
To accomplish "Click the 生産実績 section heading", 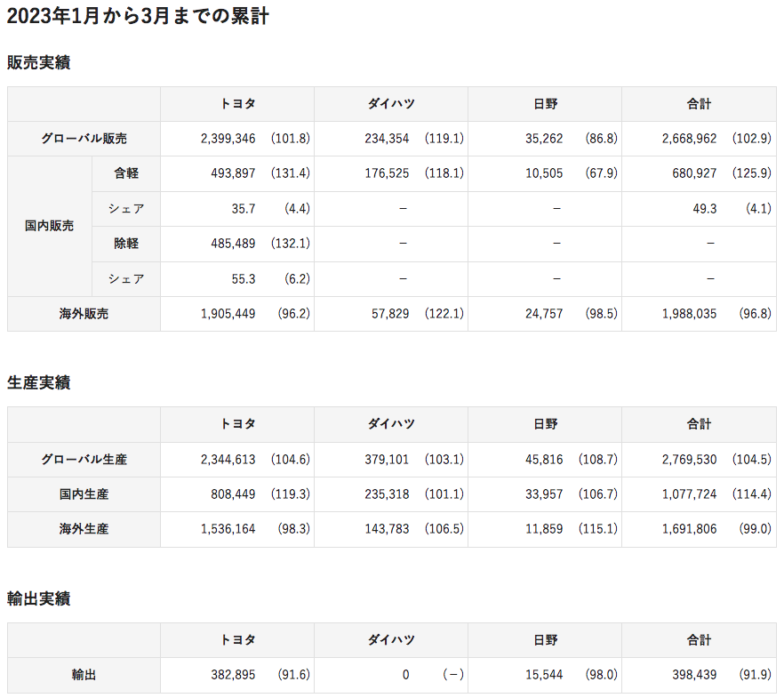I will pyautogui.click(x=38, y=383).
